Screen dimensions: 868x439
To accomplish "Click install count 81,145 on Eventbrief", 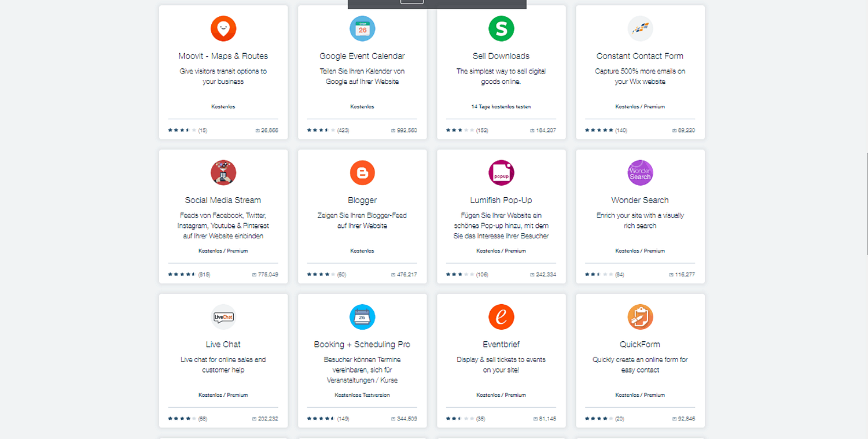I will 545,419.
